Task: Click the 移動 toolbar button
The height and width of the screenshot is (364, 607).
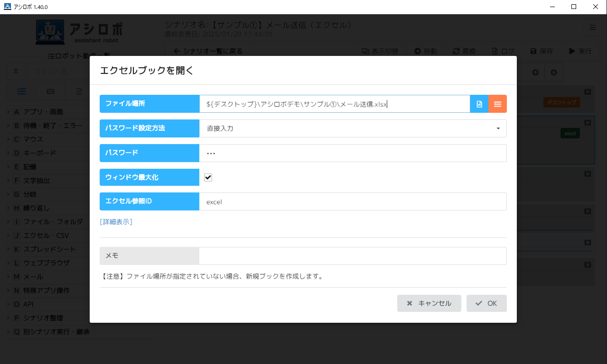Action: pos(425,51)
